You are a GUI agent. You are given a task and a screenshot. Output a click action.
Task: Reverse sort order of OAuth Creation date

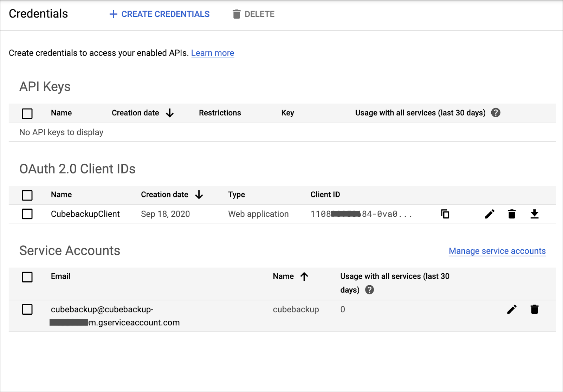coord(199,195)
